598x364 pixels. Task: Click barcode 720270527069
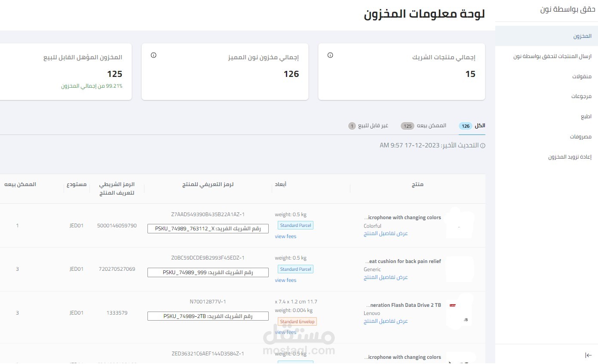117,269
